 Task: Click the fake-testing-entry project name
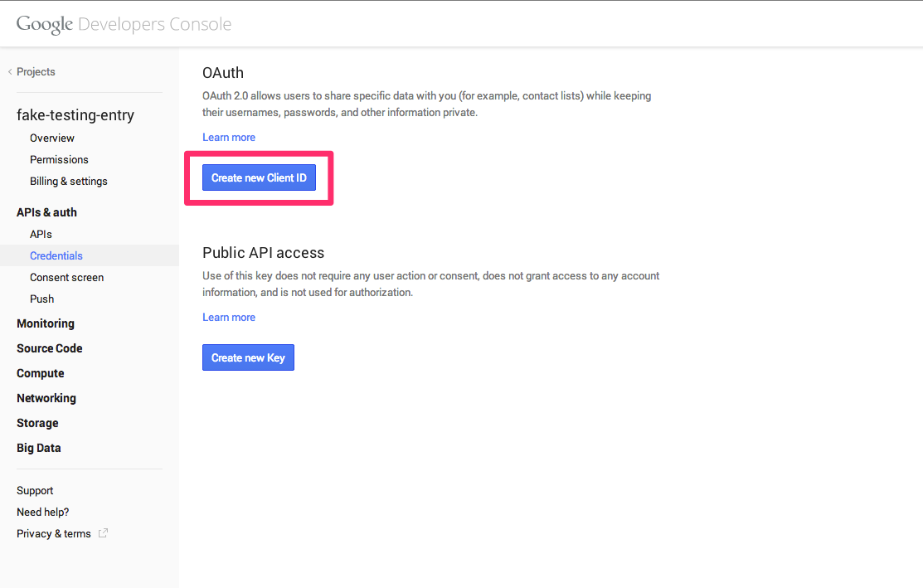[x=75, y=114]
